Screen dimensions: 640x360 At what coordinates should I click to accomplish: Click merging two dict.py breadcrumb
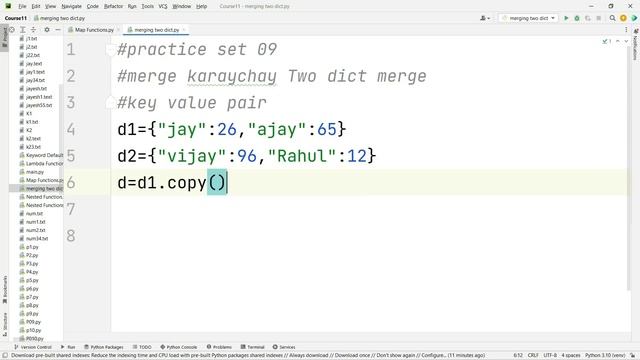coord(60,18)
